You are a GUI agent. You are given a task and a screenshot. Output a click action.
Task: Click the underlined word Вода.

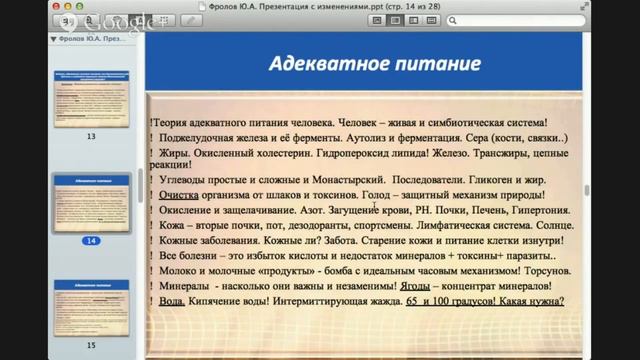[x=172, y=301]
